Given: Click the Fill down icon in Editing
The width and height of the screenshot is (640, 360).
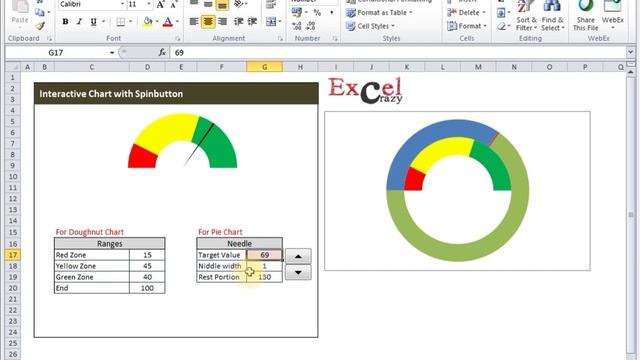Looking at the screenshot, I should (501, 13).
